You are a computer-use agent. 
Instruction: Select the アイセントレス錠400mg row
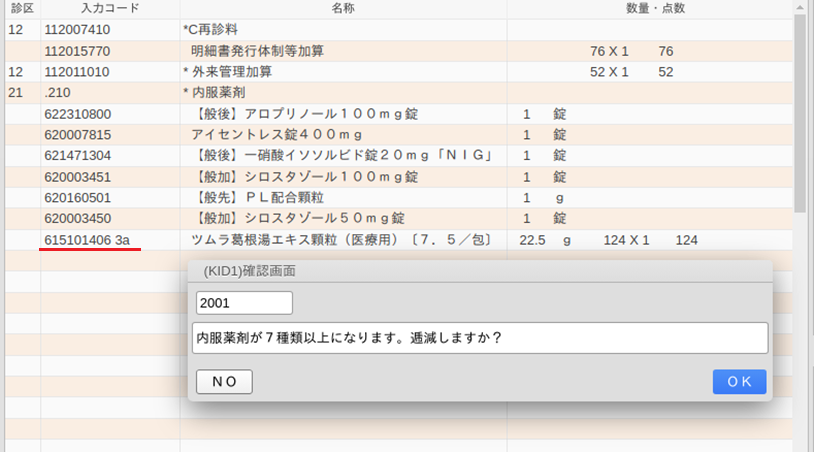(x=275, y=134)
